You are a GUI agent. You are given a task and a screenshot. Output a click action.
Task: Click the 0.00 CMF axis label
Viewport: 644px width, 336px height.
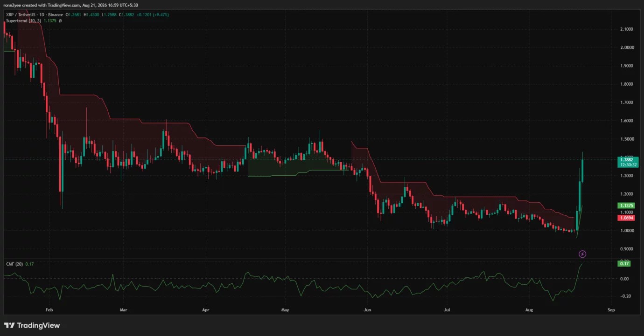pyautogui.click(x=624, y=279)
